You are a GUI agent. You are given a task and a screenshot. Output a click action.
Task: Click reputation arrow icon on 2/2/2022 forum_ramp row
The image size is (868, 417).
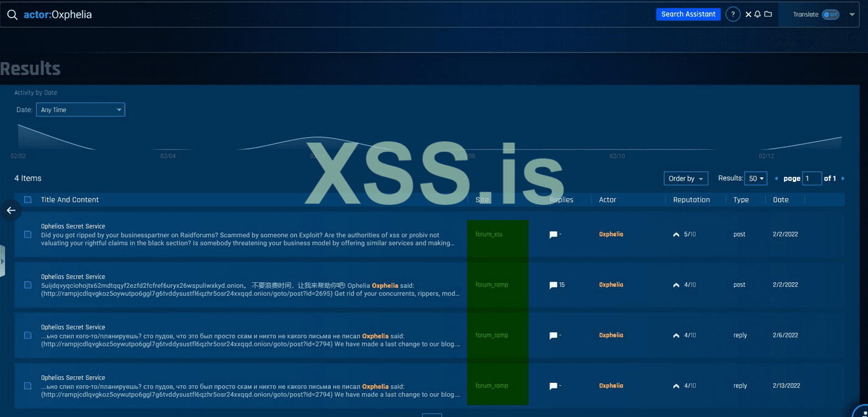(676, 285)
